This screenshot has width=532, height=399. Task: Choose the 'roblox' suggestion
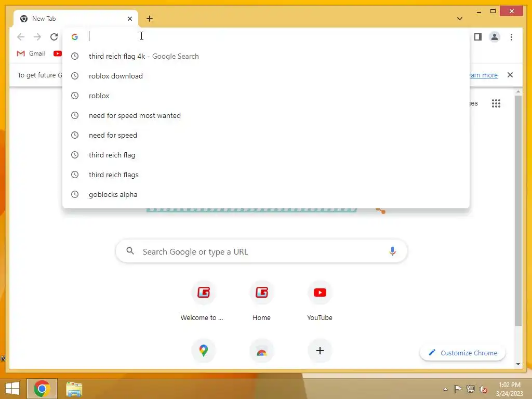266,96
